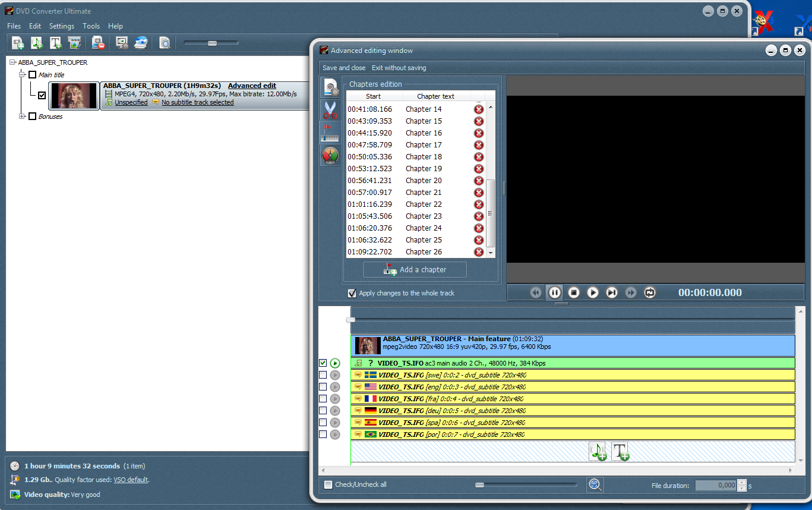Delete Chapter 26 with its red X

click(479, 252)
